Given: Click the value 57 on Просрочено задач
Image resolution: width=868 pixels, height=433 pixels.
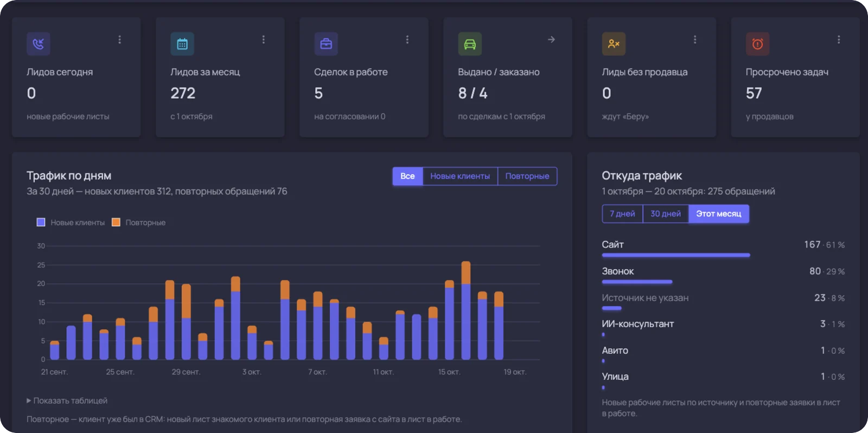Looking at the screenshot, I should click(754, 93).
